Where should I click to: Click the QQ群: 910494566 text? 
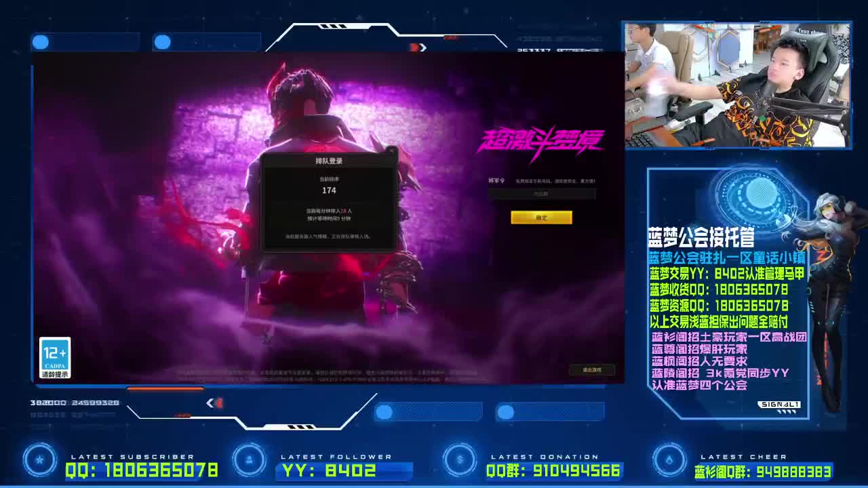click(x=553, y=470)
